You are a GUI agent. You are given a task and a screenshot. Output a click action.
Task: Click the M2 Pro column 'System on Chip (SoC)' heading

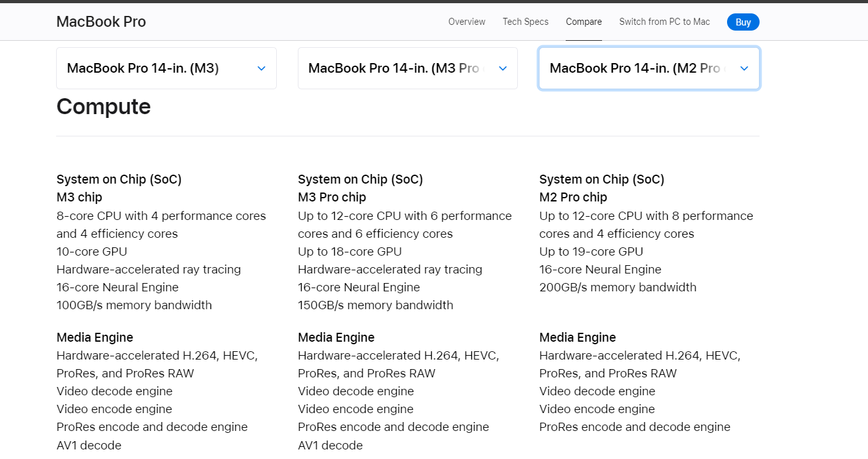pyautogui.click(x=602, y=179)
